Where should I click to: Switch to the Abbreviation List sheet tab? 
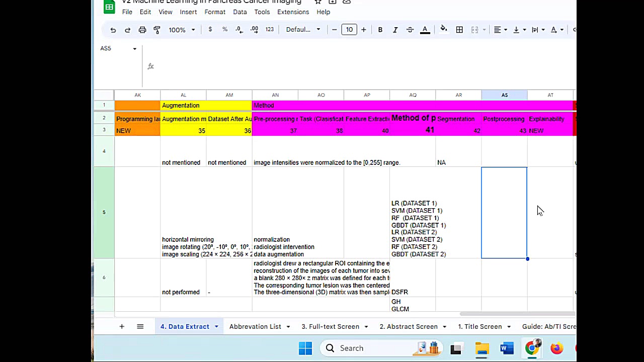[255, 327]
